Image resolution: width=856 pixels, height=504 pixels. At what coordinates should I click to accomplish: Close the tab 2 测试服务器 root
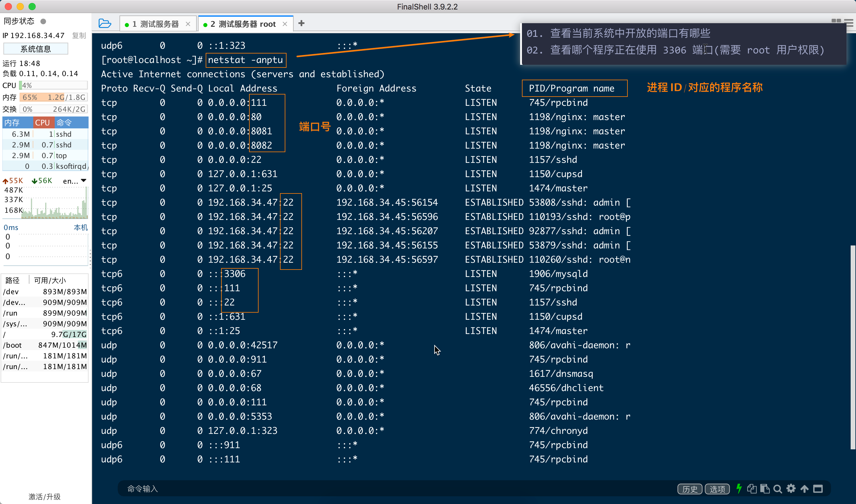(285, 24)
